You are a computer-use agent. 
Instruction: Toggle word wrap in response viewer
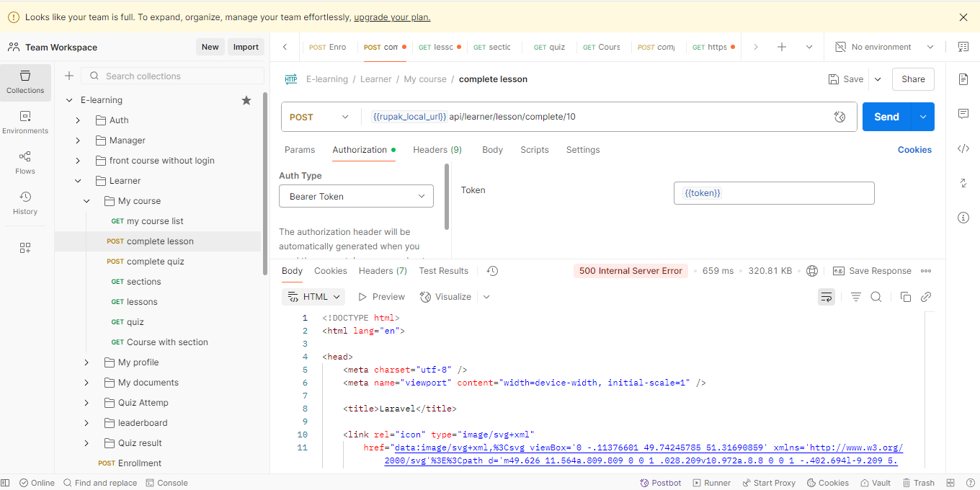(x=827, y=297)
